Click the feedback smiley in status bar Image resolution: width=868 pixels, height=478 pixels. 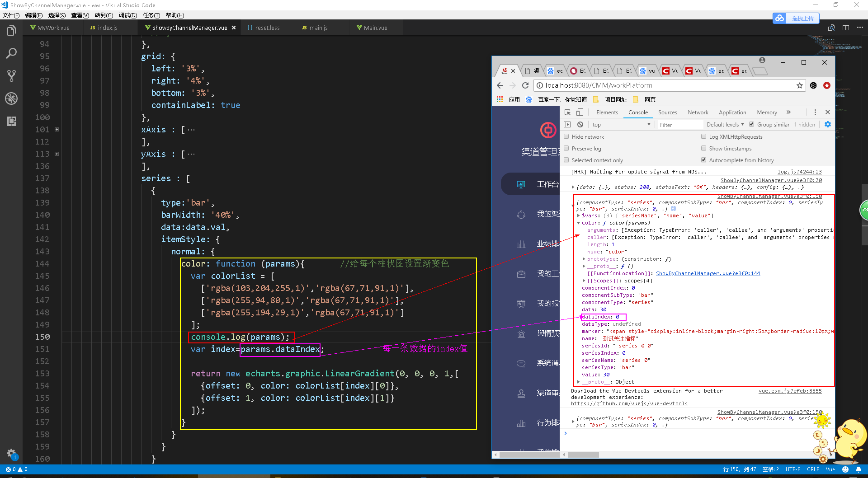point(845,469)
